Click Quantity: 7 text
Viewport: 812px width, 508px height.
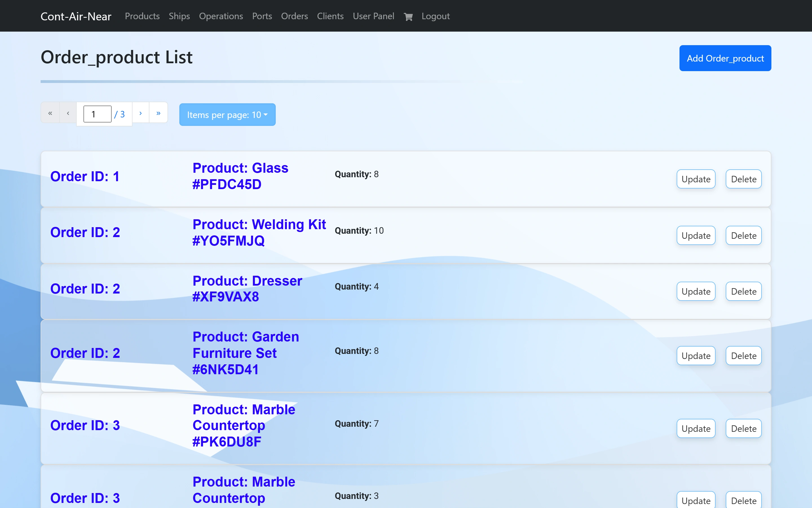tap(357, 424)
